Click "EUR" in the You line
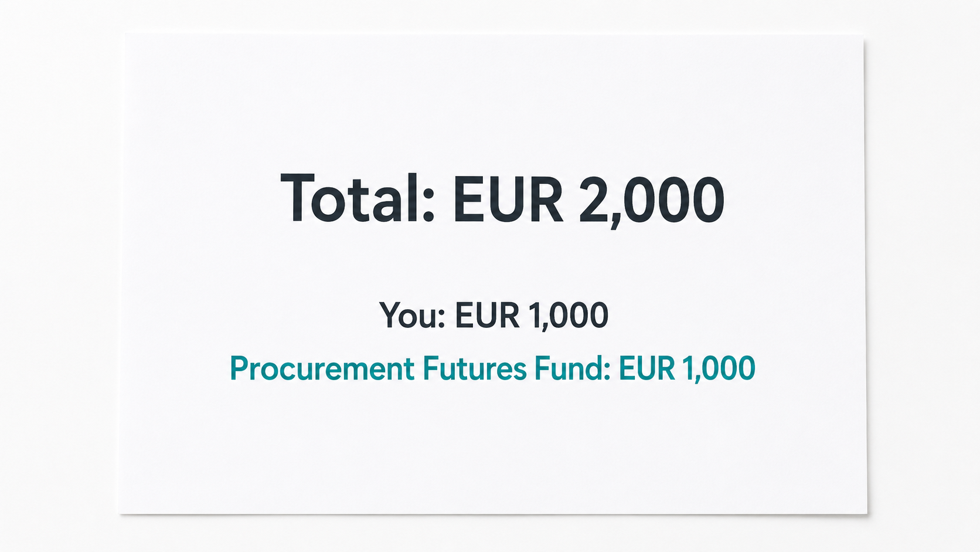Viewport: 980px width, 552px height. pyautogui.click(x=487, y=315)
